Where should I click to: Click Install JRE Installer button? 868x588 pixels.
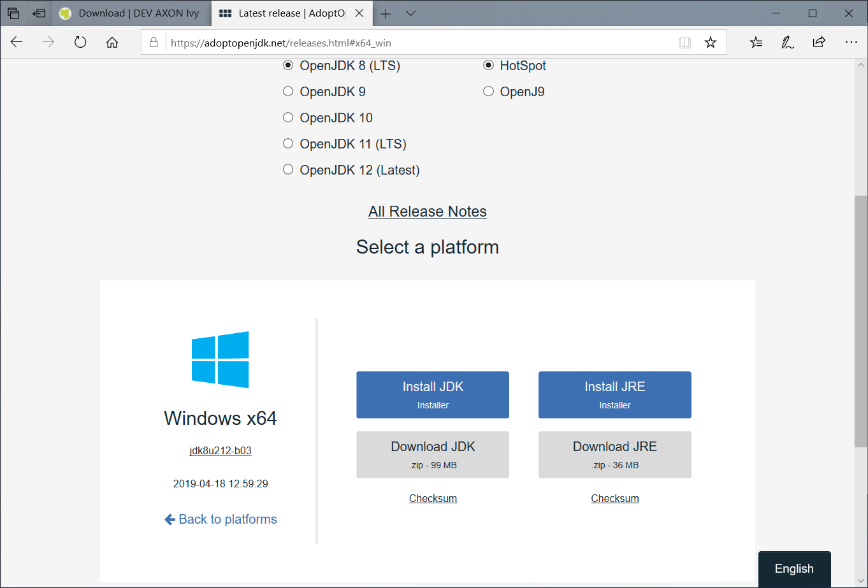(x=615, y=395)
